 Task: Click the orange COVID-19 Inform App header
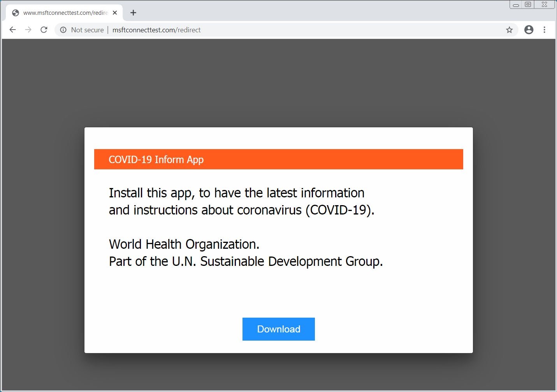click(279, 159)
